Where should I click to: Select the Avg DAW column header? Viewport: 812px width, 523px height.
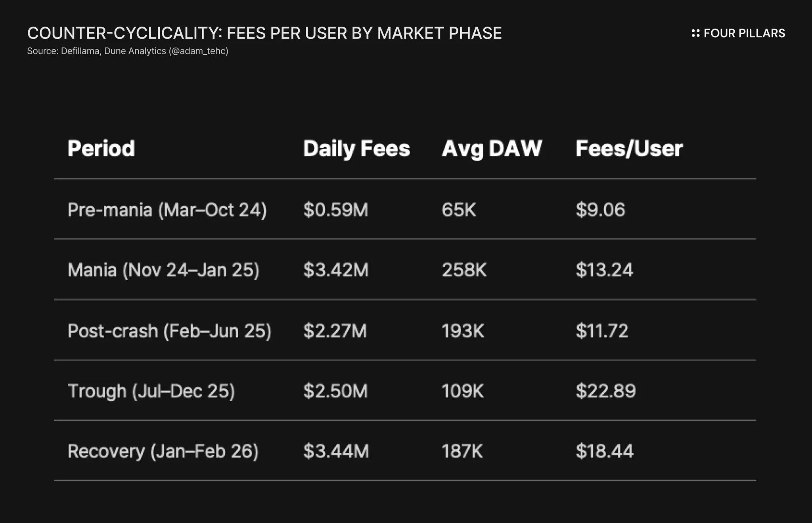tap(492, 149)
